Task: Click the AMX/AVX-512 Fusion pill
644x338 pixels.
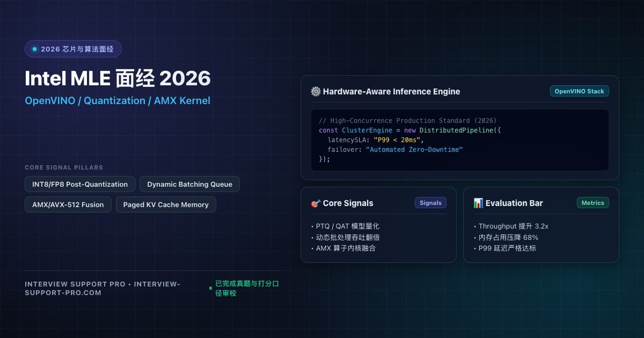Action: (x=68, y=204)
